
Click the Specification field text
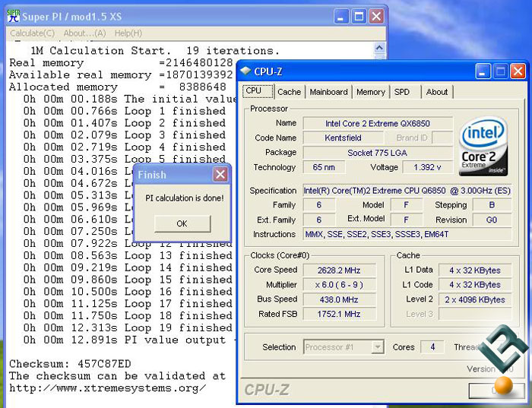407,191
